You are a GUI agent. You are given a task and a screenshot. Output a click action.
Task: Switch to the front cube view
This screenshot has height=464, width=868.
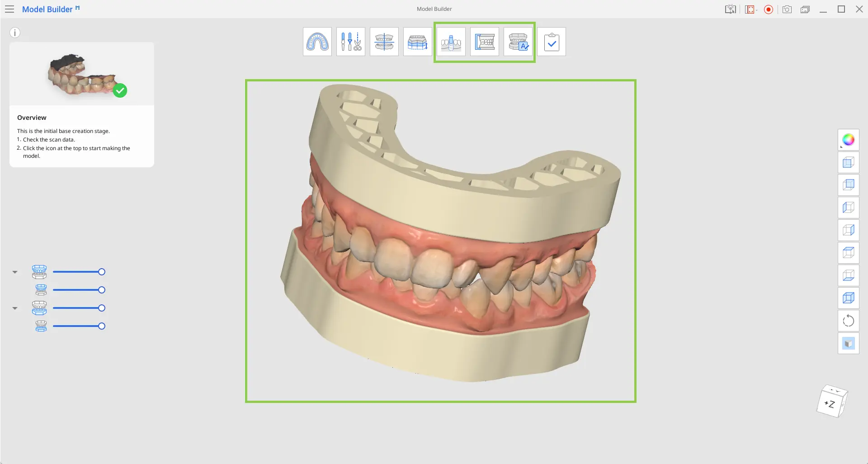(849, 162)
